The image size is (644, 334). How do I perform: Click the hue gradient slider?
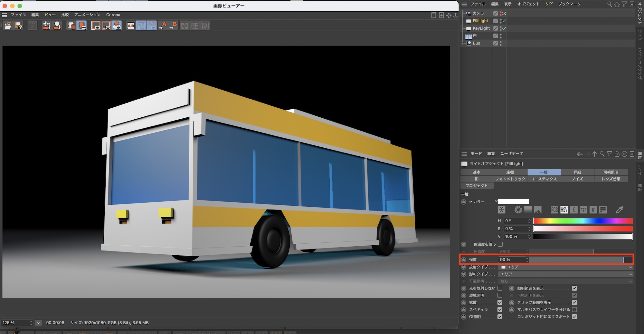(x=583, y=221)
